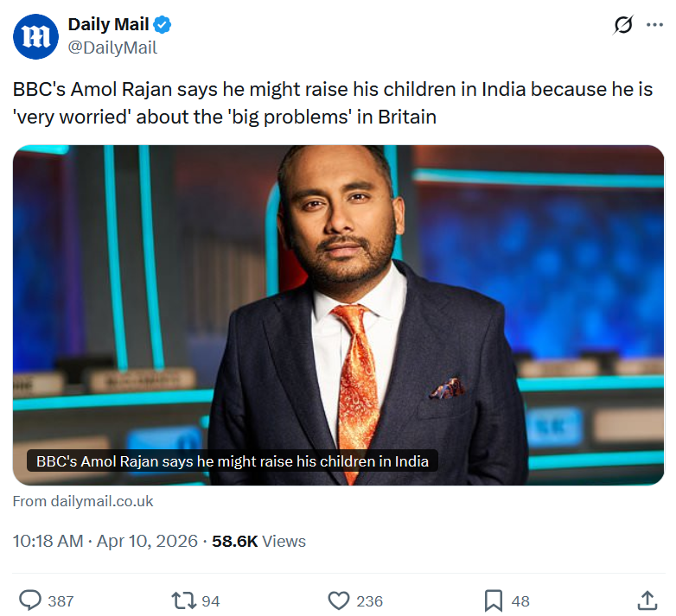
Task: Like the post with heart icon
Action: [x=338, y=600]
